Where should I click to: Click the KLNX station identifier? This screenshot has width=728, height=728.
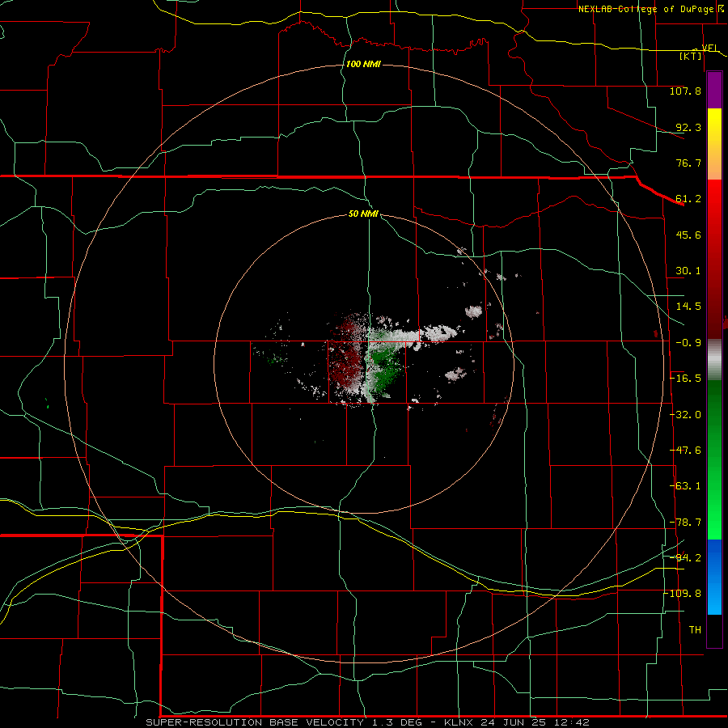(x=458, y=722)
